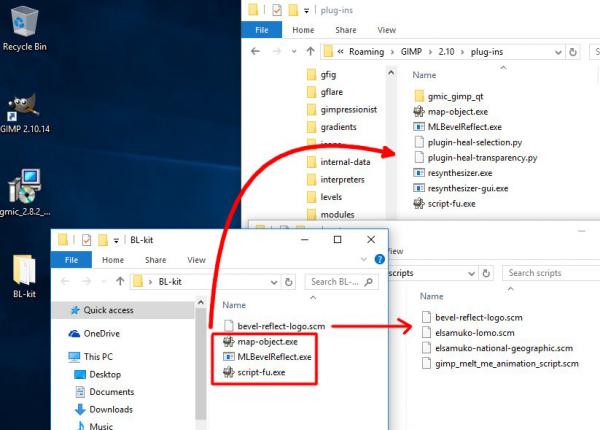This screenshot has height=430, width=600.
Task: Open Downloads in navigation pane
Action: 103,409
